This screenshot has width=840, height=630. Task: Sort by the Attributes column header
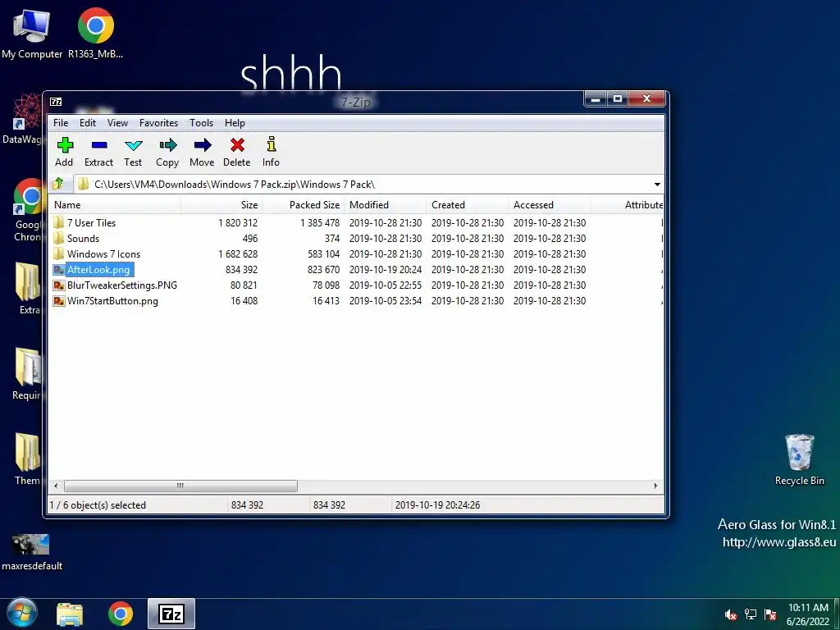627,204
